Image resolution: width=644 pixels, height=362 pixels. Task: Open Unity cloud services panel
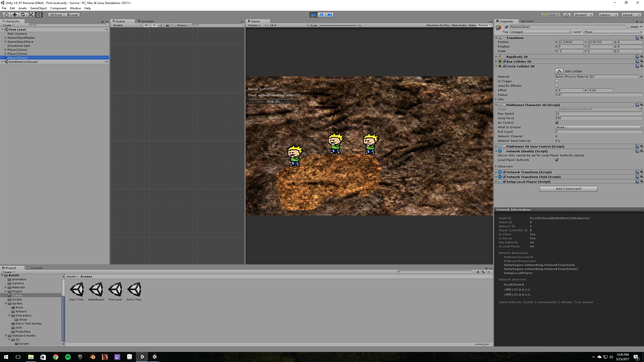[567, 15]
